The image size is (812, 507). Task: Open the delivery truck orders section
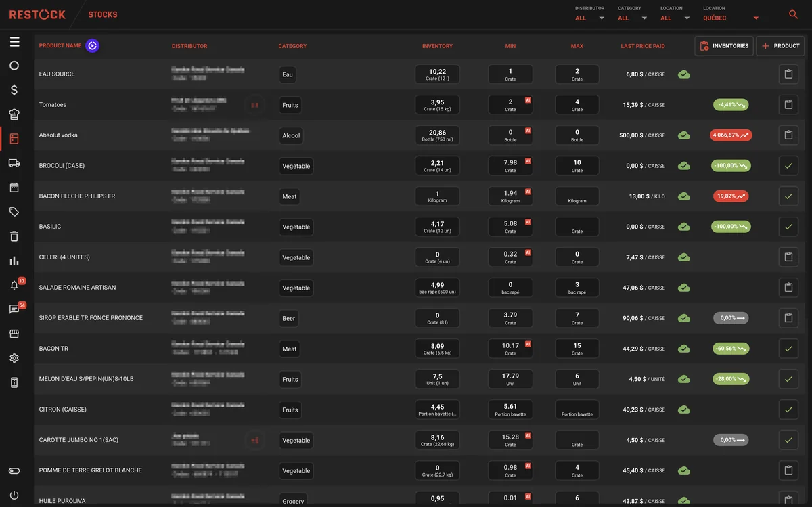point(14,163)
